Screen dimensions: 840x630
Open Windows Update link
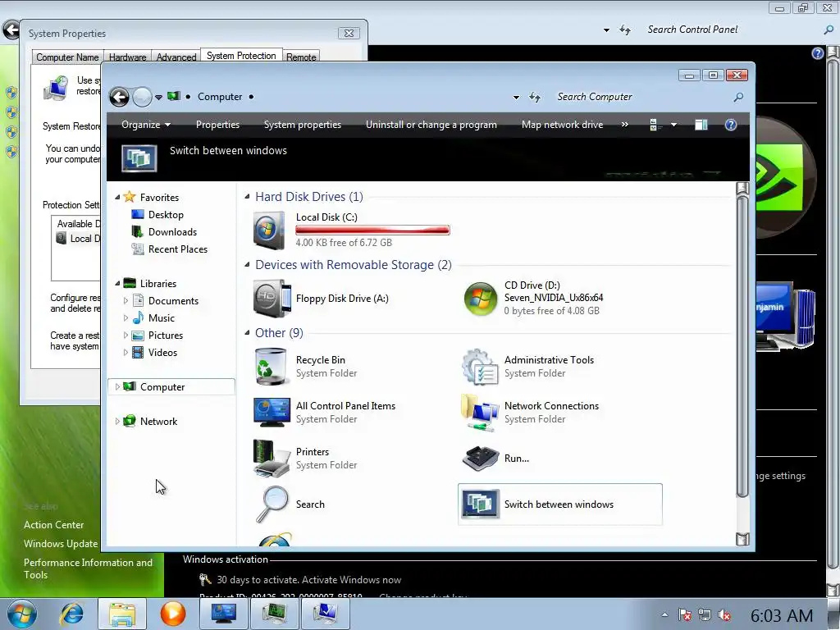(x=61, y=544)
